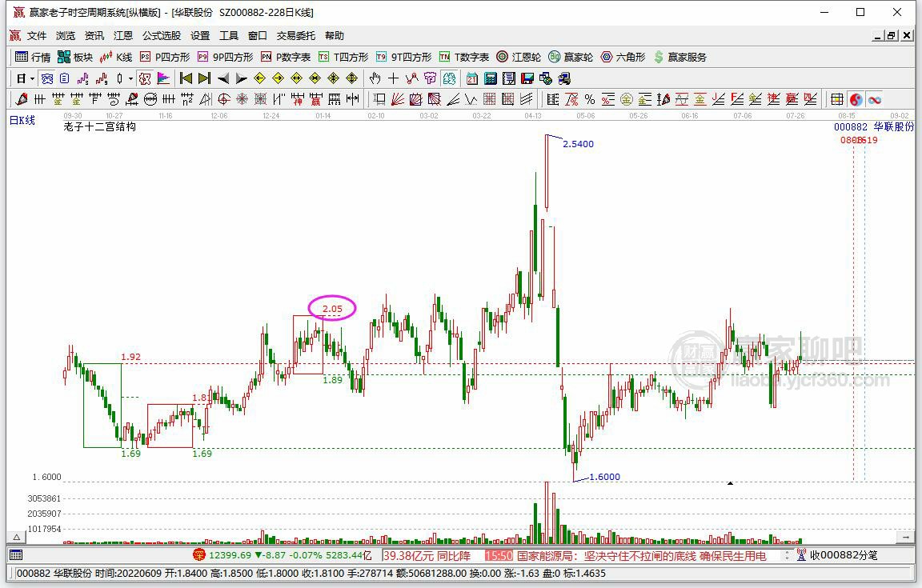Image resolution: width=922 pixels, height=588 pixels.
Task: Open the 设置 menu
Action: click(200, 36)
